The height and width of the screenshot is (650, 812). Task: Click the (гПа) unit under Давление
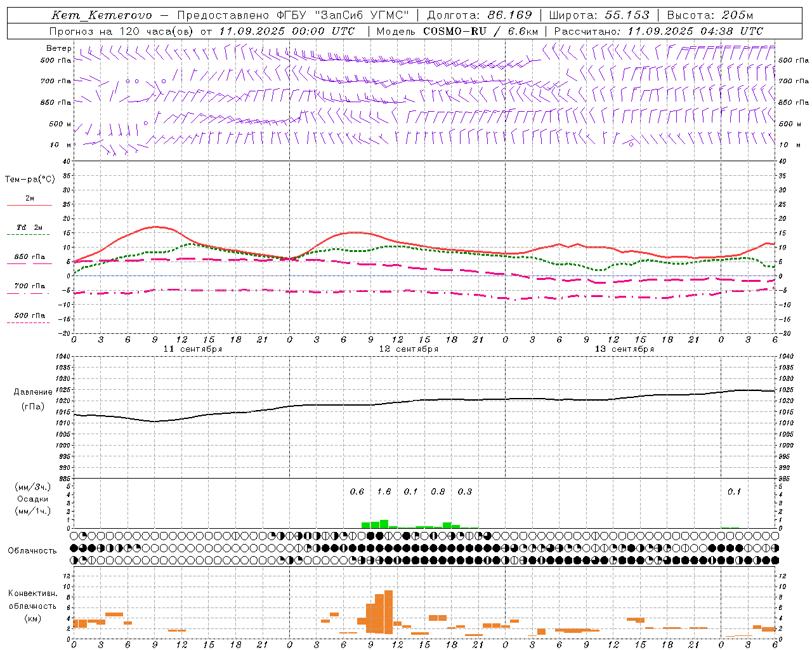pyautogui.click(x=33, y=407)
